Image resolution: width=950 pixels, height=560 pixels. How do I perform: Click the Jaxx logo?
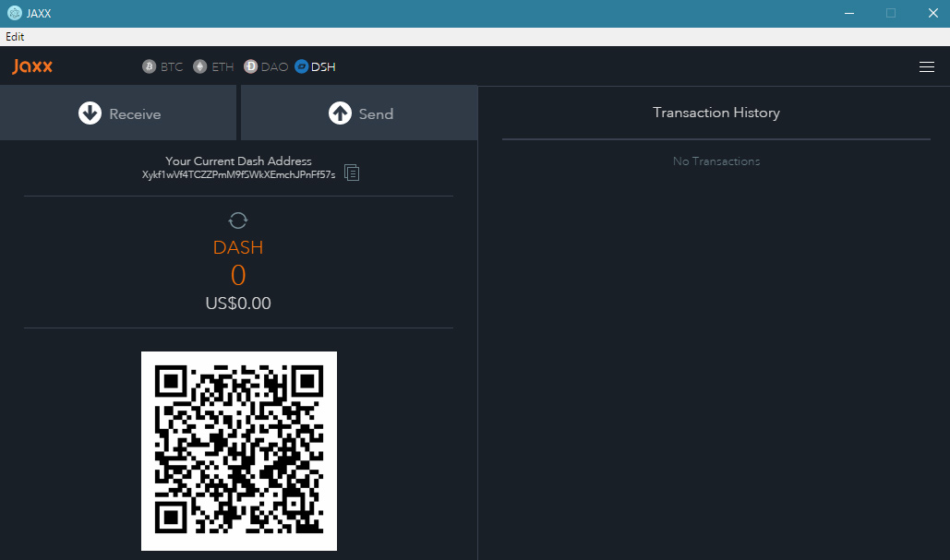coord(32,66)
